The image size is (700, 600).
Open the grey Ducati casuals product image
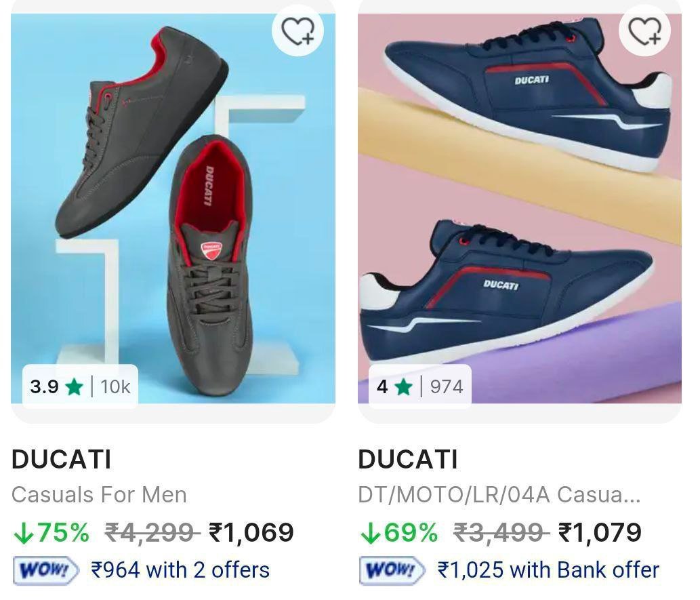[x=173, y=203]
